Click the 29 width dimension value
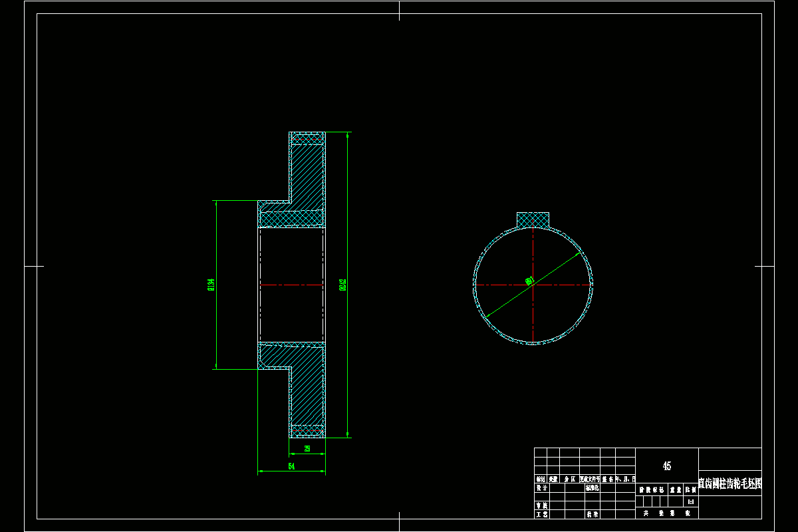 [x=307, y=449]
